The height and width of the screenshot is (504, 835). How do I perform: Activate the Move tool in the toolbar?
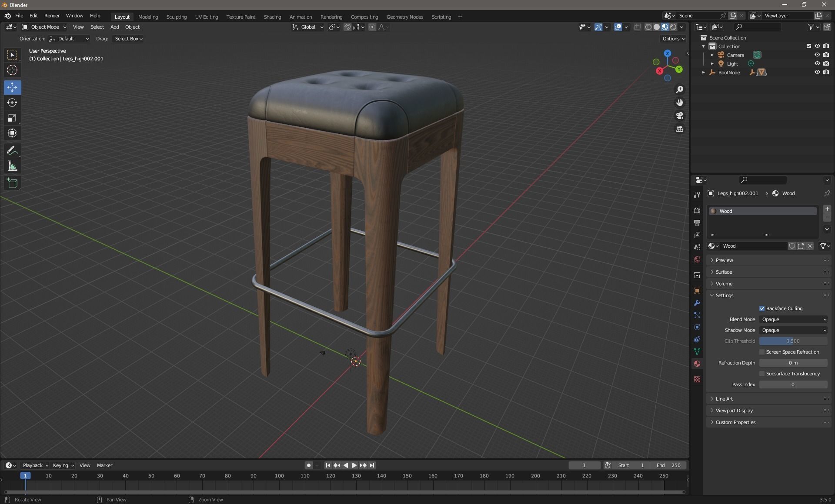click(12, 87)
